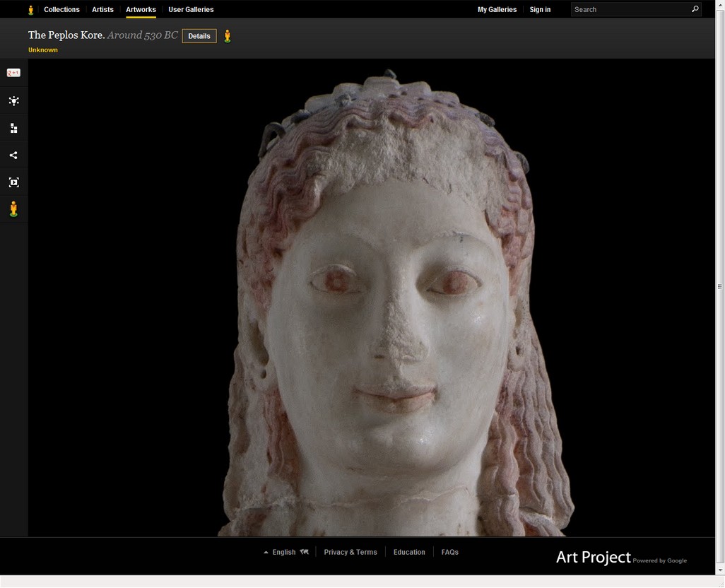This screenshot has height=588, width=725.
Task: Click the Art Project pegman logo in navbar
Action: pyautogui.click(x=31, y=10)
